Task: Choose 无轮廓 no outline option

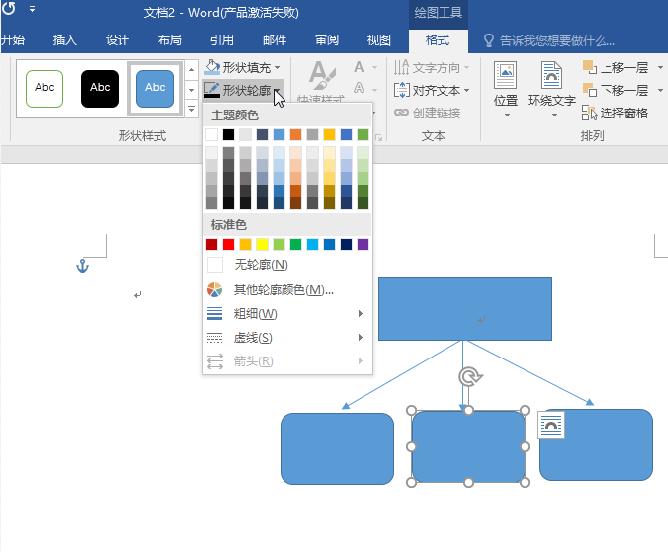Action: pos(260,265)
